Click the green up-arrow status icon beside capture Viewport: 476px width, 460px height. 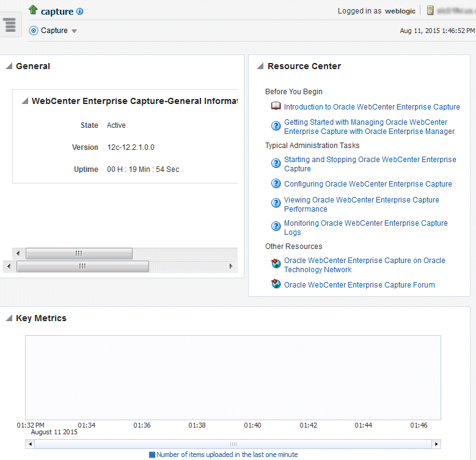pyautogui.click(x=33, y=10)
